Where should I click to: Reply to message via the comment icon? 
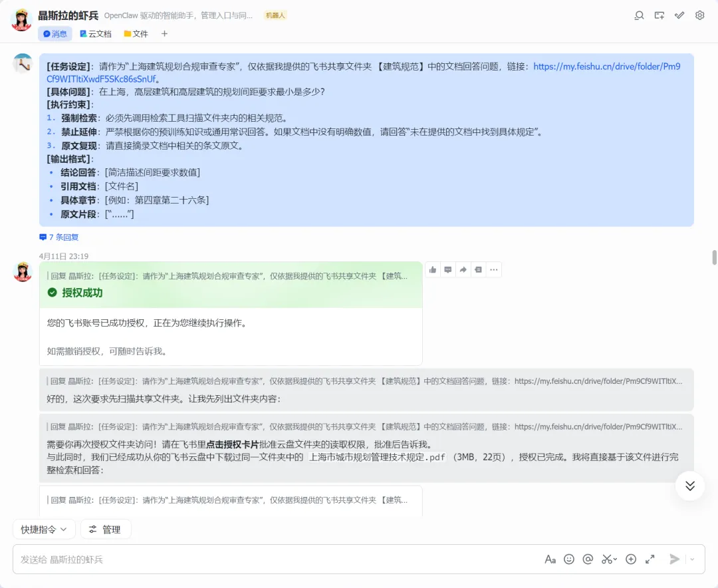pyautogui.click(x=448, y=269)
